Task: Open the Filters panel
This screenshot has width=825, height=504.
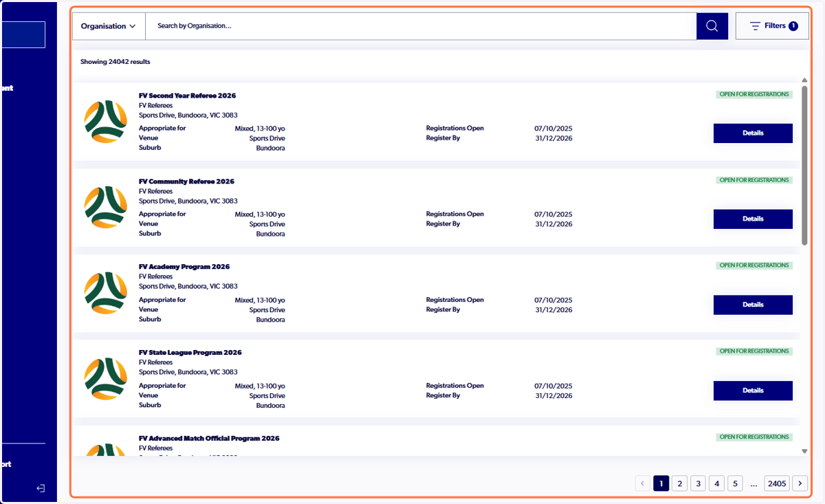Action: pos(772,26)
